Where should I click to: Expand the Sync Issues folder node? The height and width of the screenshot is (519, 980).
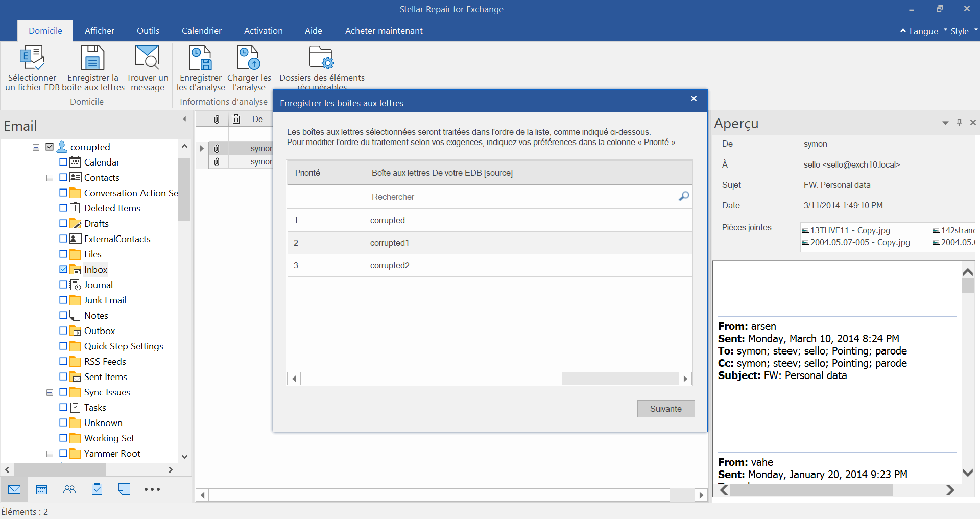point(50,392)
